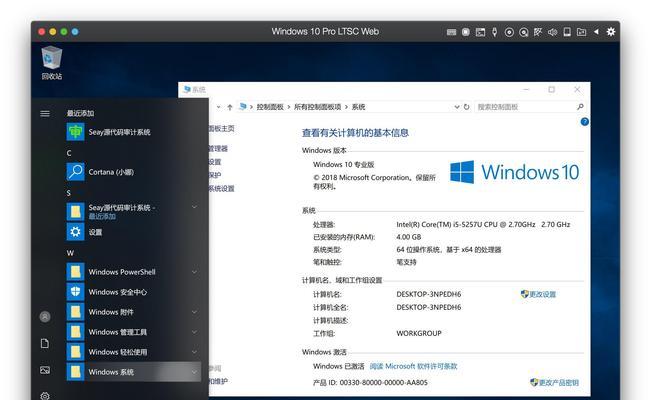Launch Cortana from the Start menu list

(x=133, y=172)
